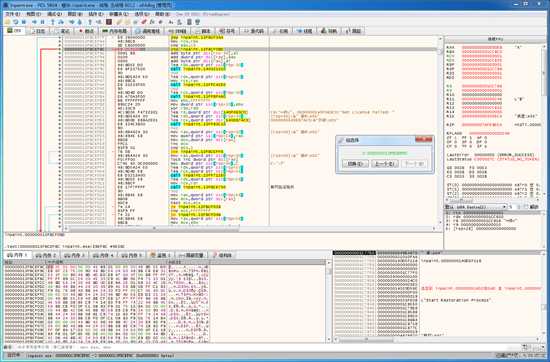The height and width of the screenshot is (362, 550).
Task: Click the calculator toolbar icon
Action: click(189, 22)
